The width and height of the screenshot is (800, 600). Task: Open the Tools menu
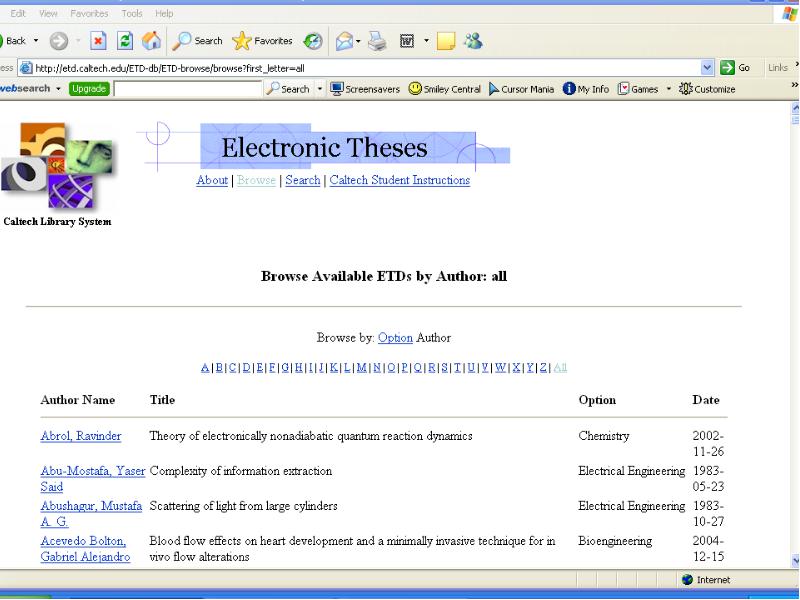pos(132,14)
